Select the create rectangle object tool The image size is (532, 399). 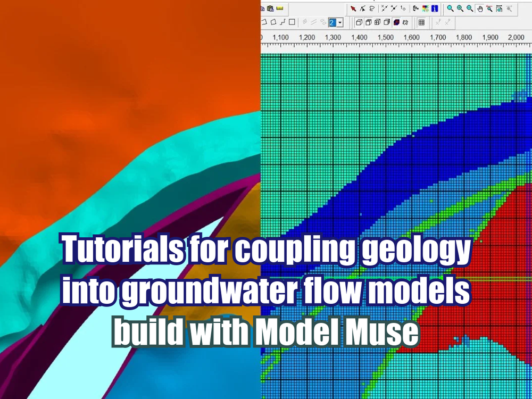tap(292, 23)
